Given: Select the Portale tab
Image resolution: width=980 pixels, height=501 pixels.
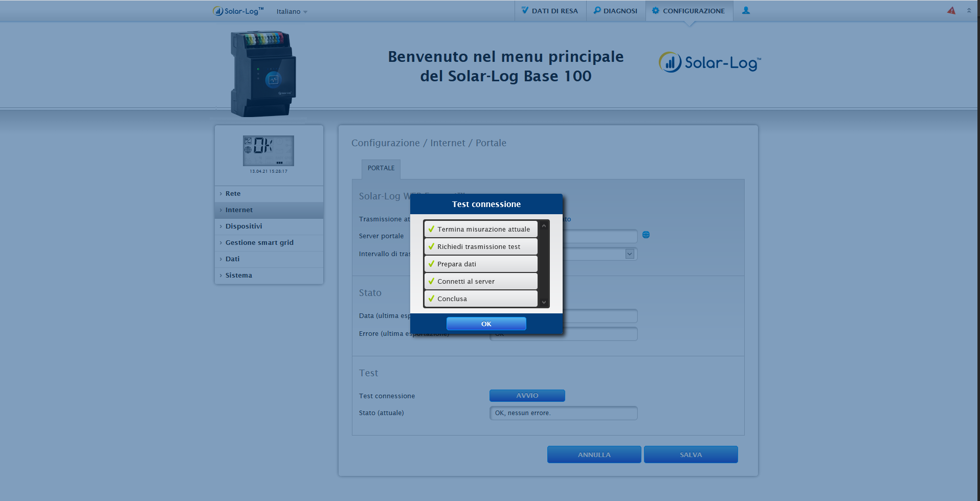Looking at the screenshot, I should pyautogui.click(x=381, y=168).
